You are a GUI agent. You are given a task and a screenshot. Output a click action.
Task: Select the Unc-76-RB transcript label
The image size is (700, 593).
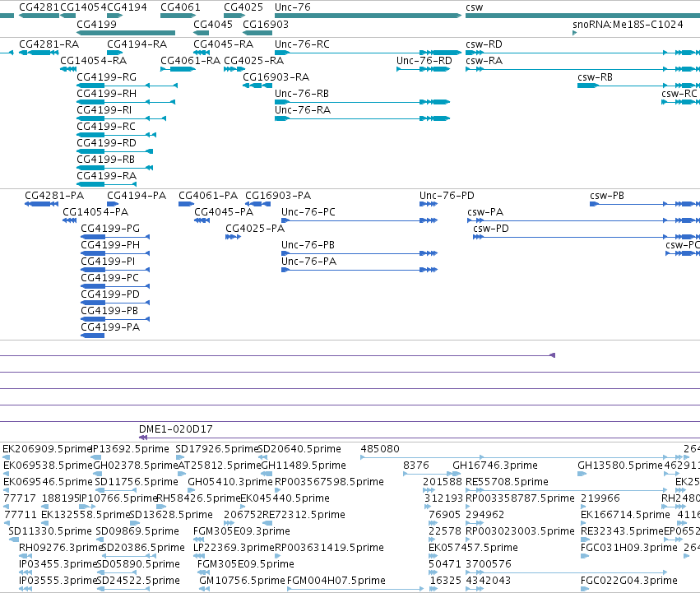point(302,93)
